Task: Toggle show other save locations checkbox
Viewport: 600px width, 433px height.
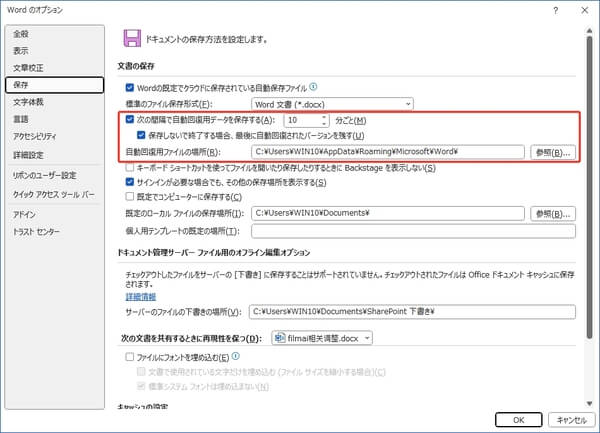Action: click(130, 182)
